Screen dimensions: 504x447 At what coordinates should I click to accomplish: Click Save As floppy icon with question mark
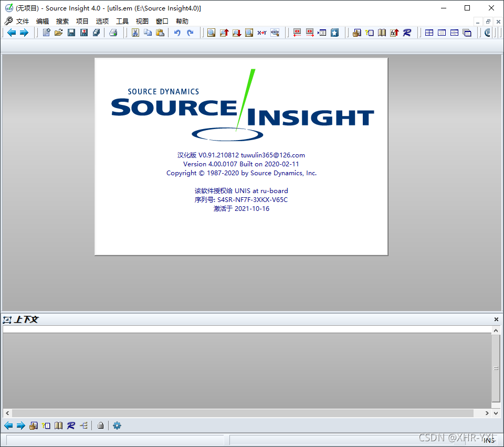84,33
